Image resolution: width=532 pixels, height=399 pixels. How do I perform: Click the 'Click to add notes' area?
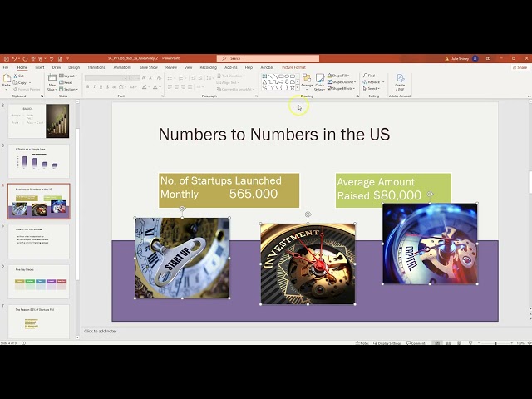coord(101,331)
